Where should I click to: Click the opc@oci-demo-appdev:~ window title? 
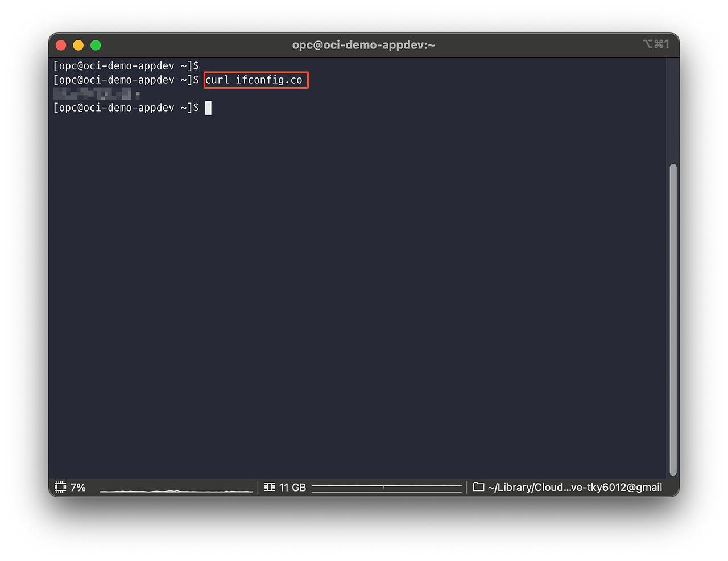click(x=363, y=45)
